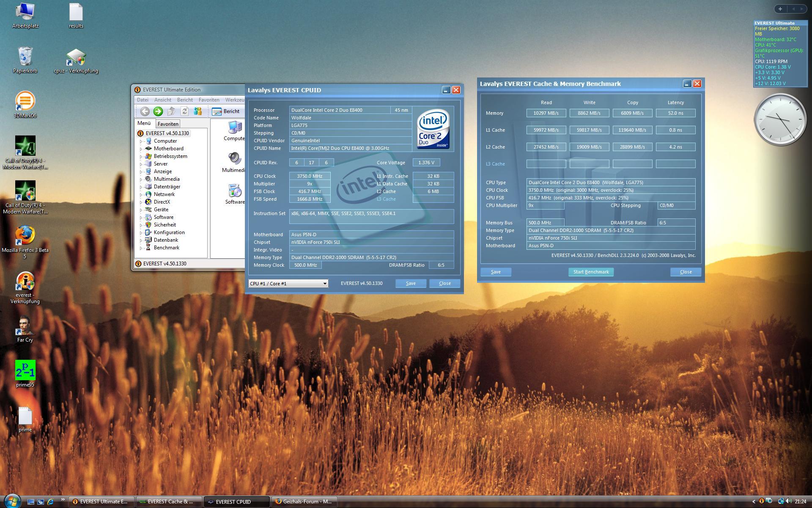This screenshot has height=508, width=812.
Task: Click Close in Cache & Memory Benchmark
Action: [x=686, y=272]
